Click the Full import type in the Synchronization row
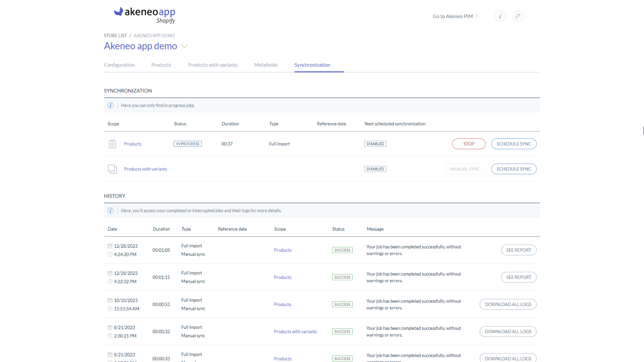The image size is (644, 362). [279, 144]
